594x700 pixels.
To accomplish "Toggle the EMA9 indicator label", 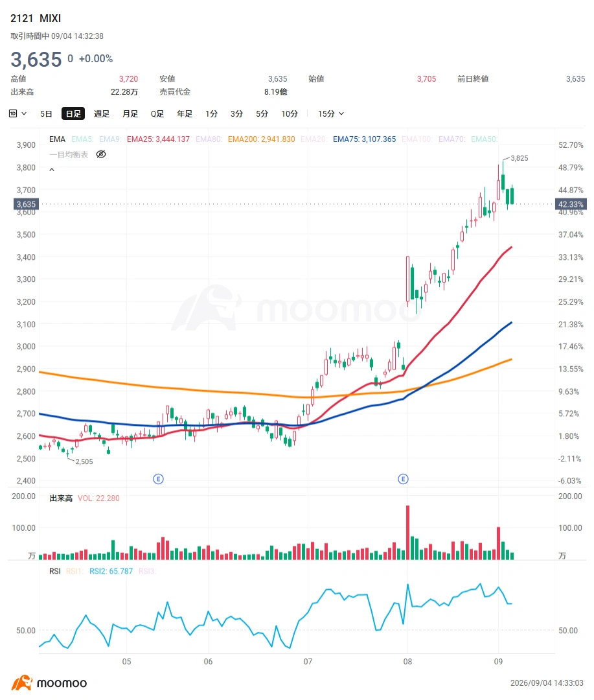I will [x=110, y=139].
